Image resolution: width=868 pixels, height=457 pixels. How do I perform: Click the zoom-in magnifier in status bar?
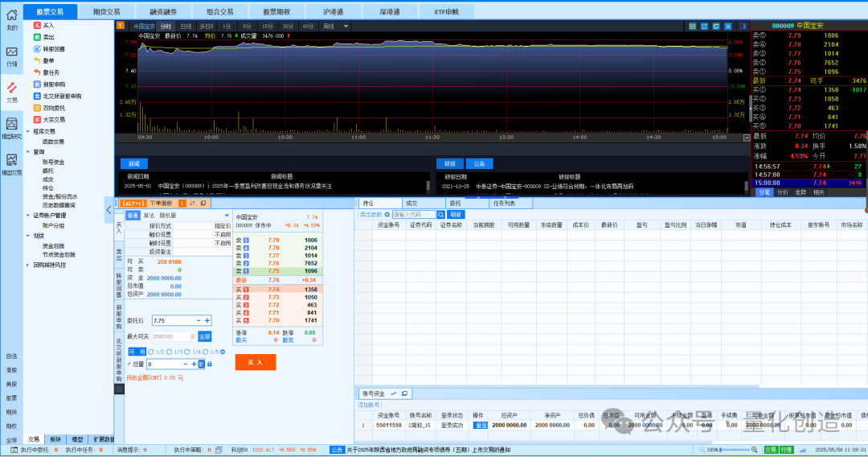coord(754,450)
